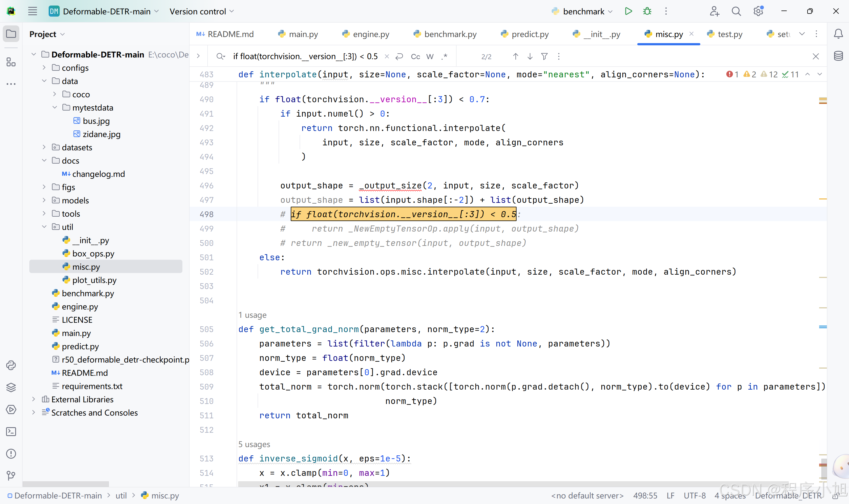The width and height of the screenshot is (849, 504).
Task: Toggle Regex search option
Action: point(444,57)
